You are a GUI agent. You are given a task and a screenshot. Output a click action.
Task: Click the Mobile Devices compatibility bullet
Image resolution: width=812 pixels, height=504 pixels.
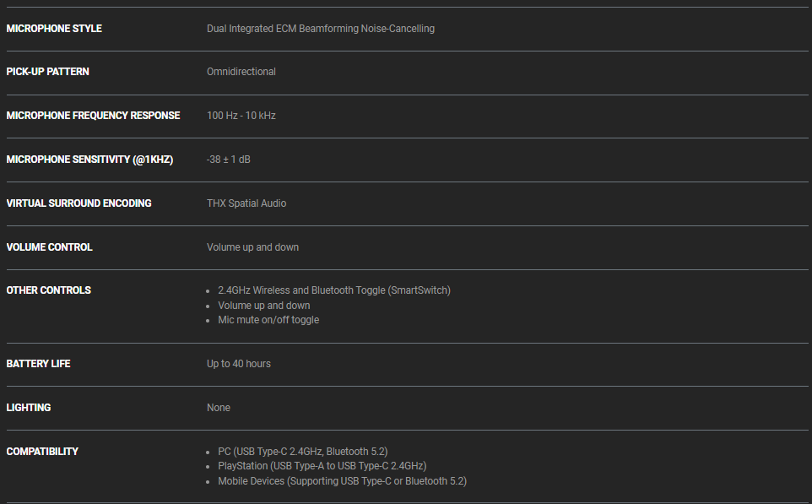coord(342,481)
